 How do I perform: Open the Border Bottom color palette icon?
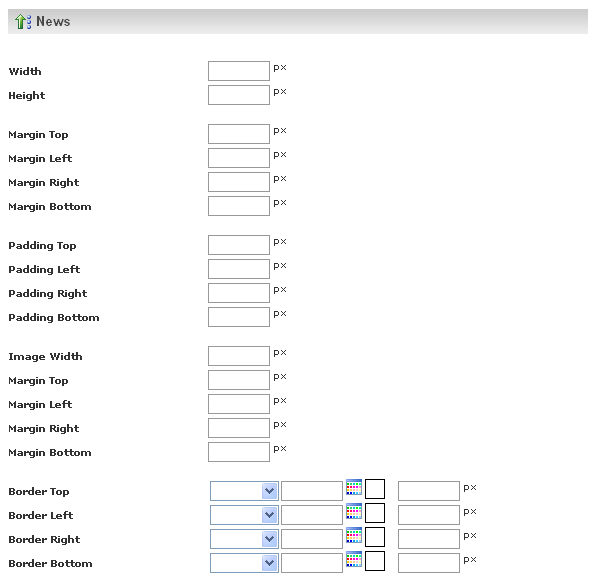click(x=354, y=559)
